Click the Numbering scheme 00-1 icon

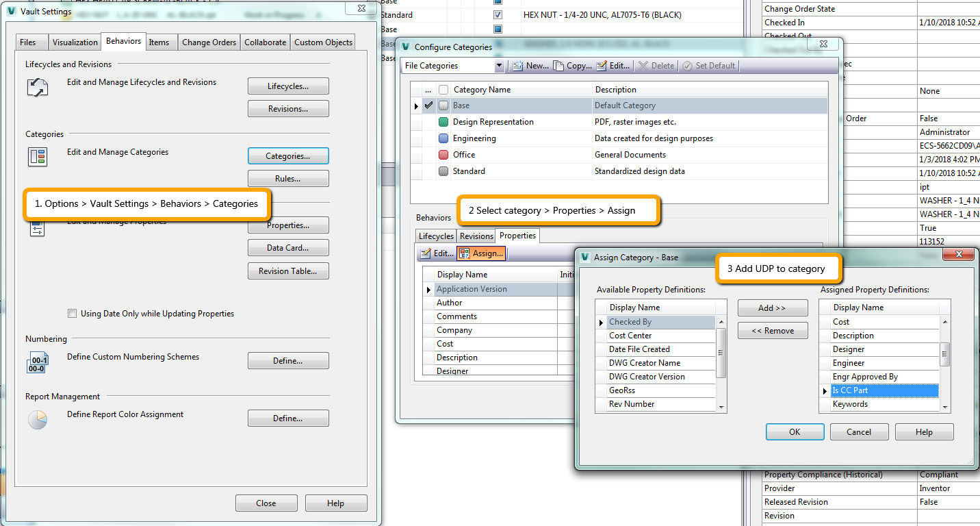[37, 364]
